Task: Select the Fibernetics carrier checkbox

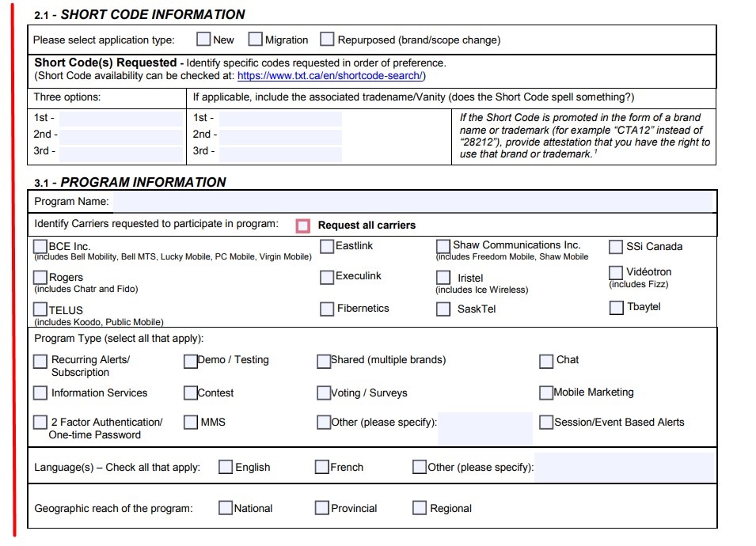Action: 327,309
